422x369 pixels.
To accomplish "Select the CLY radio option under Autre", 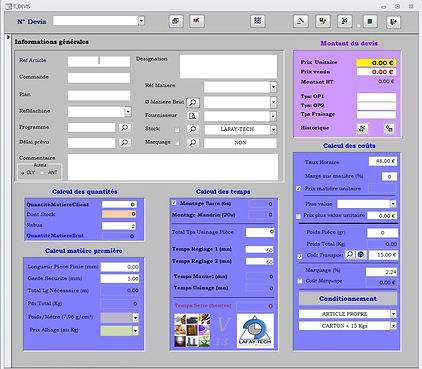I will click(x=23, y=173).
